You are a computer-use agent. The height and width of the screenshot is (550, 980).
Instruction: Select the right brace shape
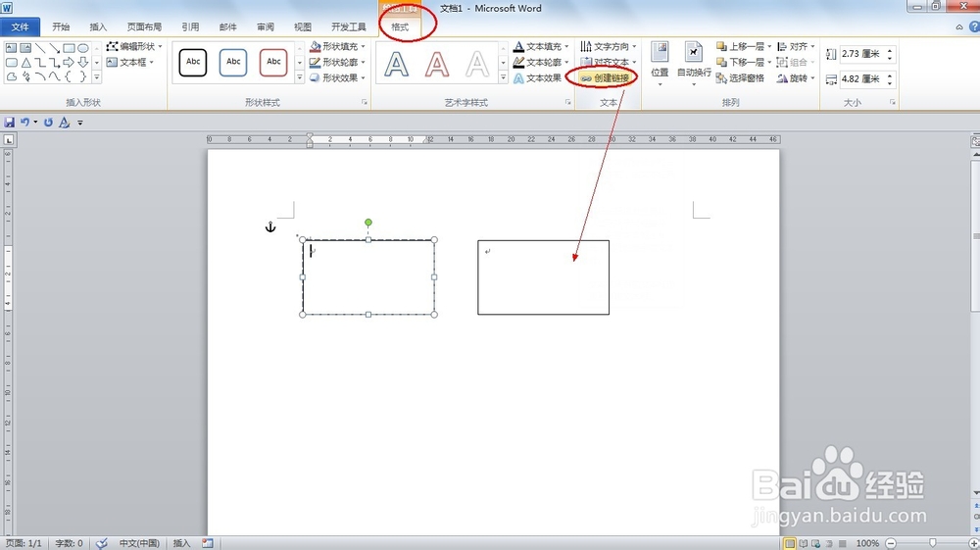(83, 76)
